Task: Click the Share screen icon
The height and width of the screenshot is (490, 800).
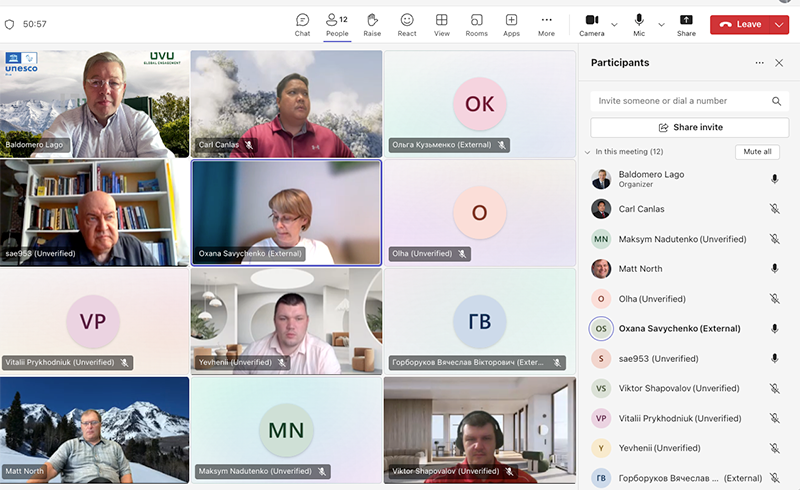Action: coord(686,24)
